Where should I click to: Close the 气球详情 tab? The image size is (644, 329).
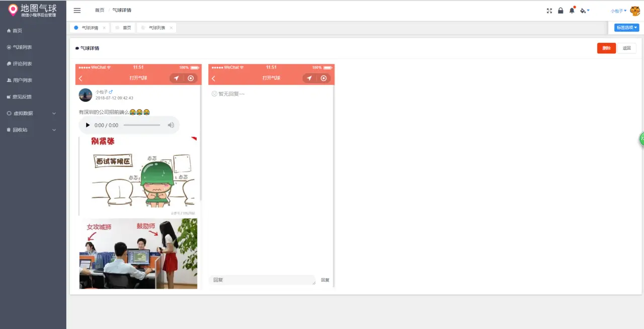click(x=104, y=28)
